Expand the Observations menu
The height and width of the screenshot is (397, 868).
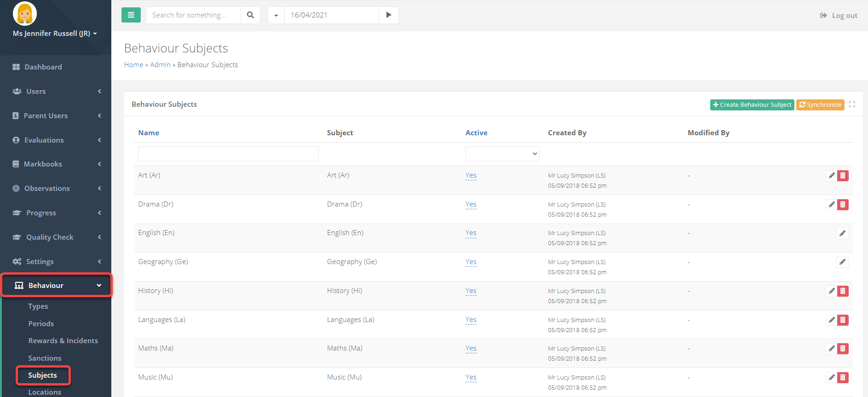tap(56, 188)
